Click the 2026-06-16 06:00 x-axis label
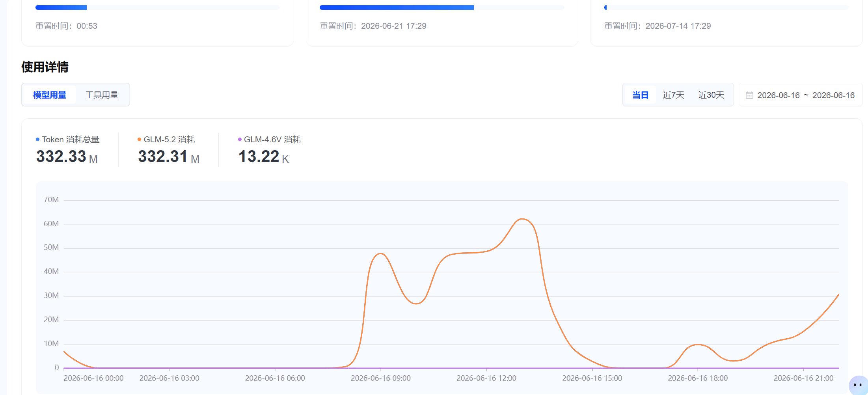This screenshot has width=868, height=395. pos(275,378)
